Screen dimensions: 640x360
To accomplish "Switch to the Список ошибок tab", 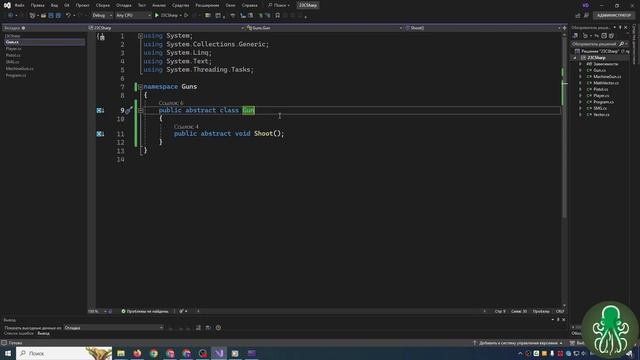I will click(19, 333).
